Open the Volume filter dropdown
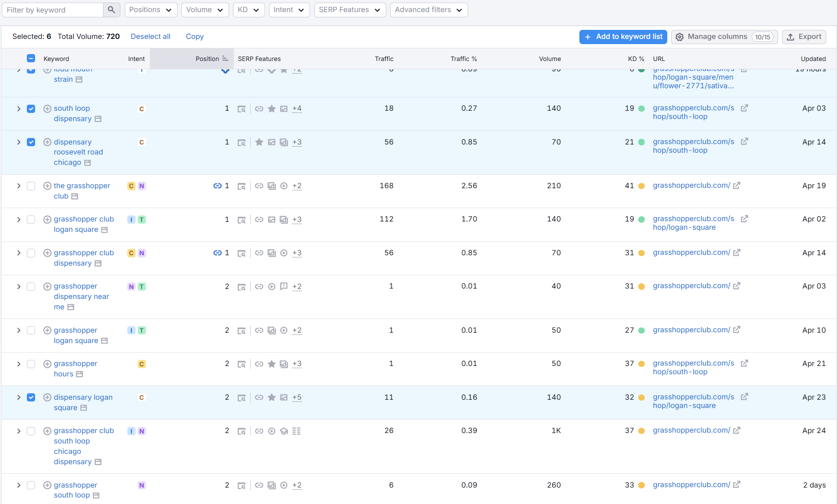This screenshot has width=837, height=504. pos(205,10)
